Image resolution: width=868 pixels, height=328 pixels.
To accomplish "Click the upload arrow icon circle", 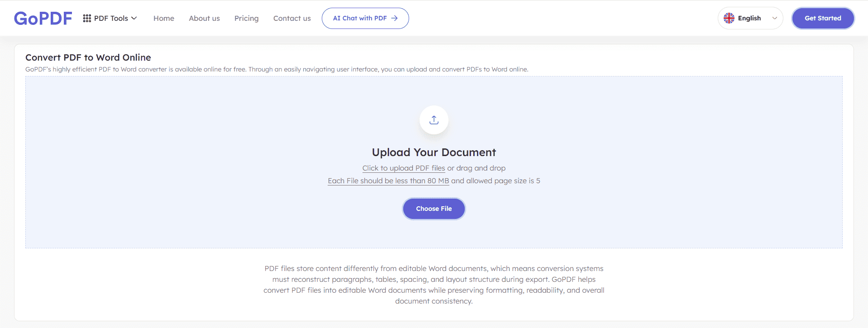I will pyautogui.click(x=434, y=120).
